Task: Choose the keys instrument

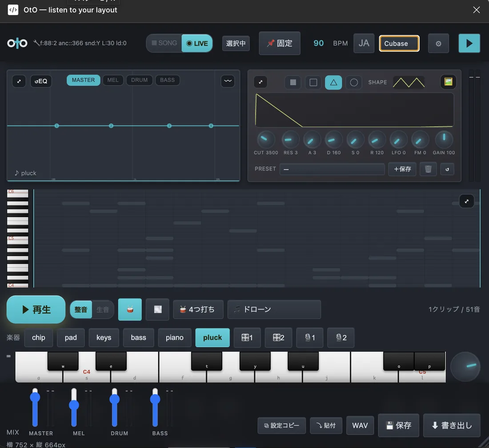Action: [104, 338]
